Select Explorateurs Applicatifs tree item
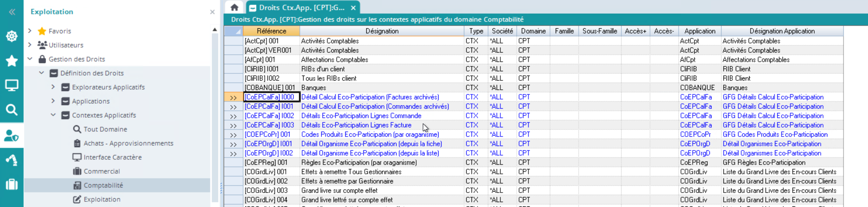 108,87
